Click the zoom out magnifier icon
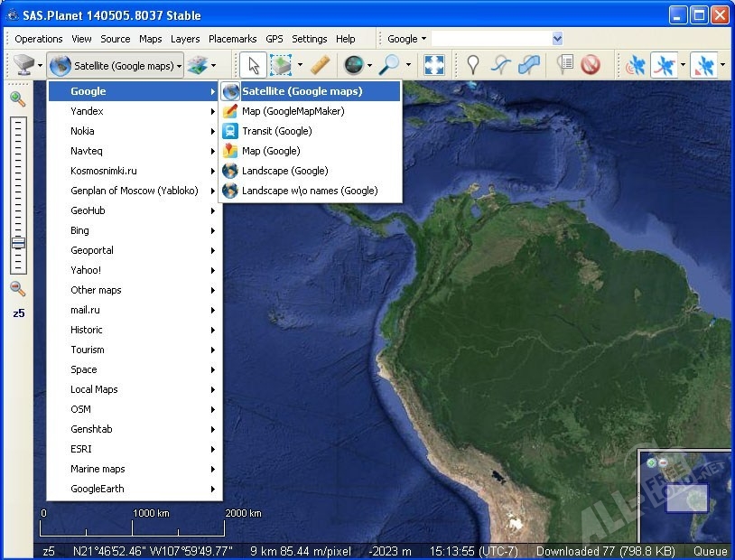The height and width of the screenshot is (560, 735). point(18,289)
